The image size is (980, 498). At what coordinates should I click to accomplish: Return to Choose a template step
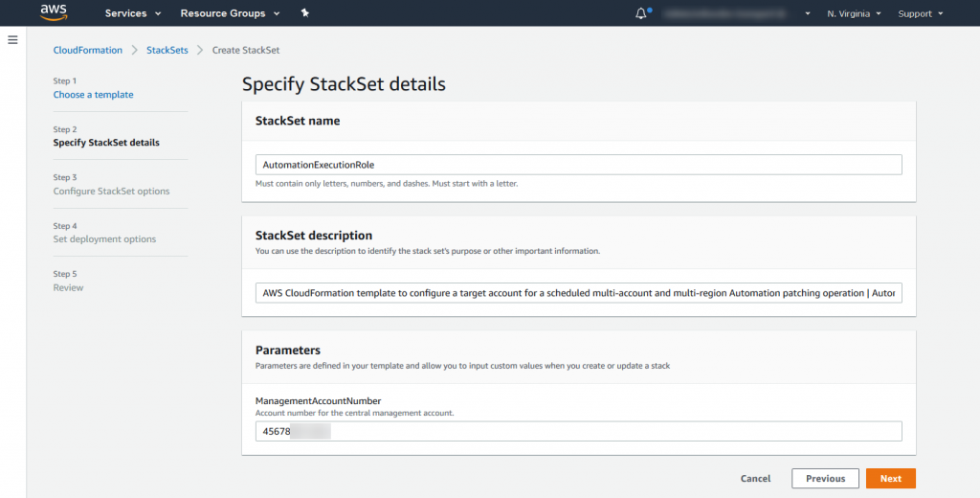tap(93, 95)
